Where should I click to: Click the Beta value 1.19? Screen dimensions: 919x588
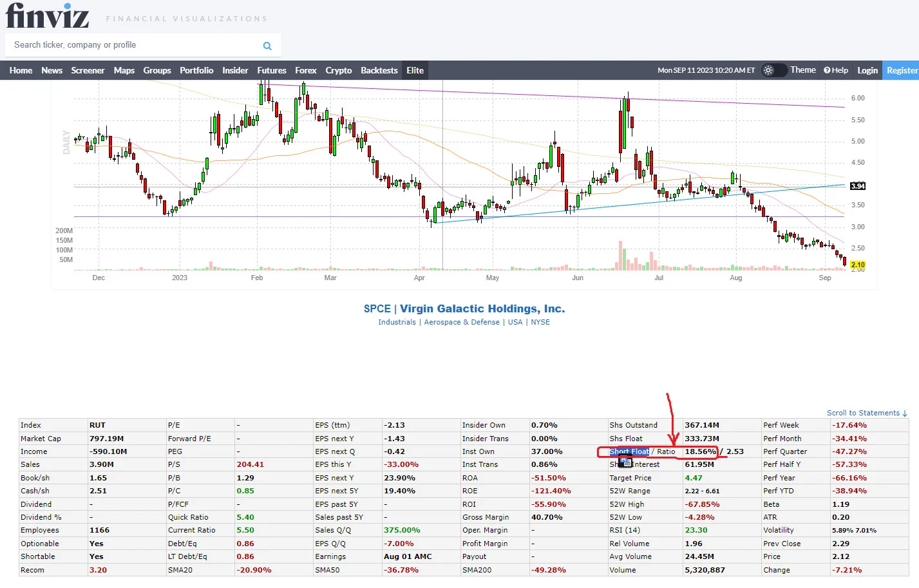840,504
